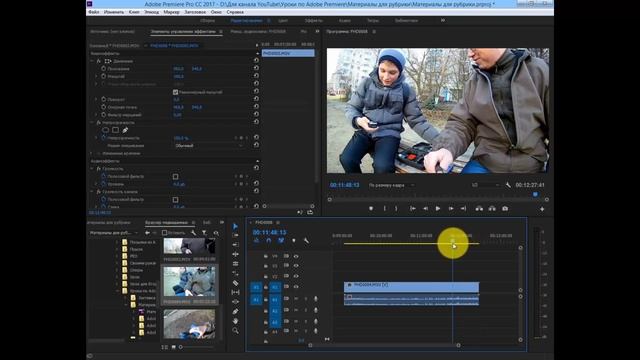This screenshot has width=640, height=360.
Task: Reset the Position parameter
Action: pos(256,68)
